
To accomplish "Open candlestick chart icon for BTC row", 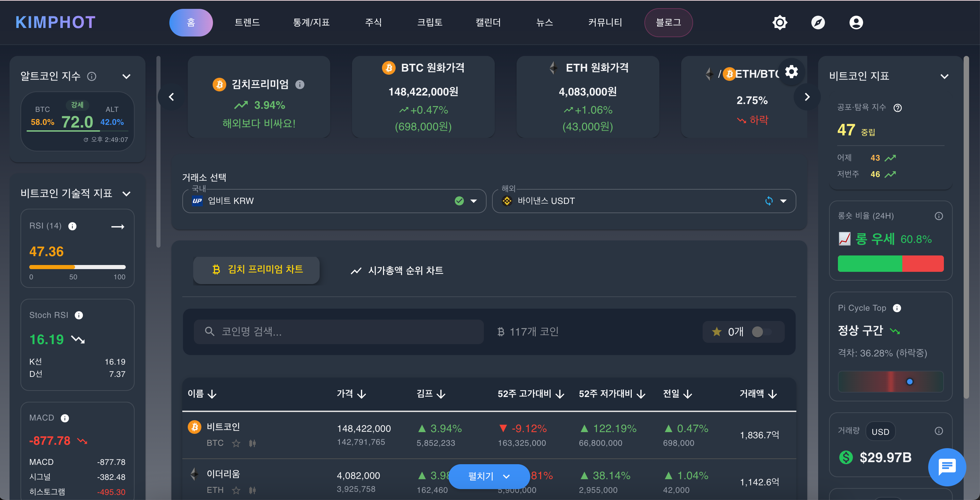I will tap(252, 443).
